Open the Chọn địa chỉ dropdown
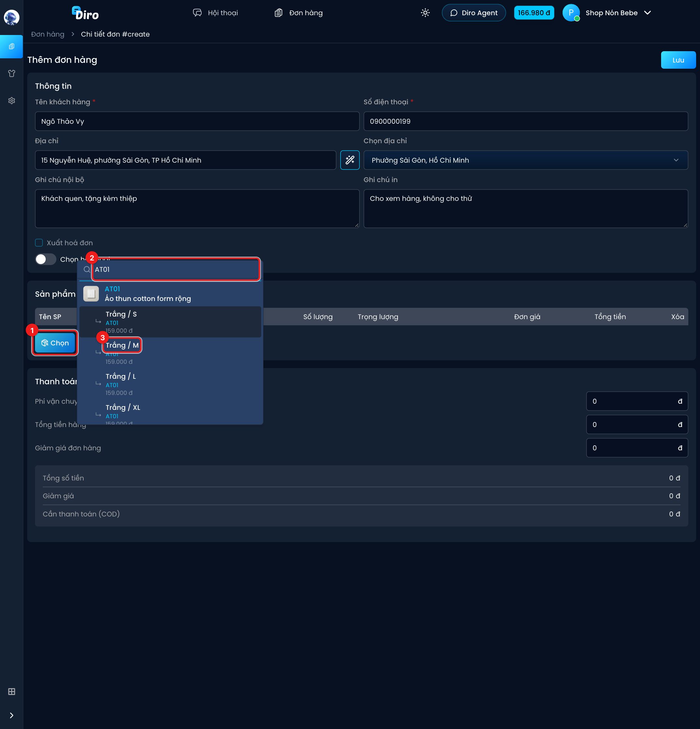The image size is (700, 729). point(526,160)
